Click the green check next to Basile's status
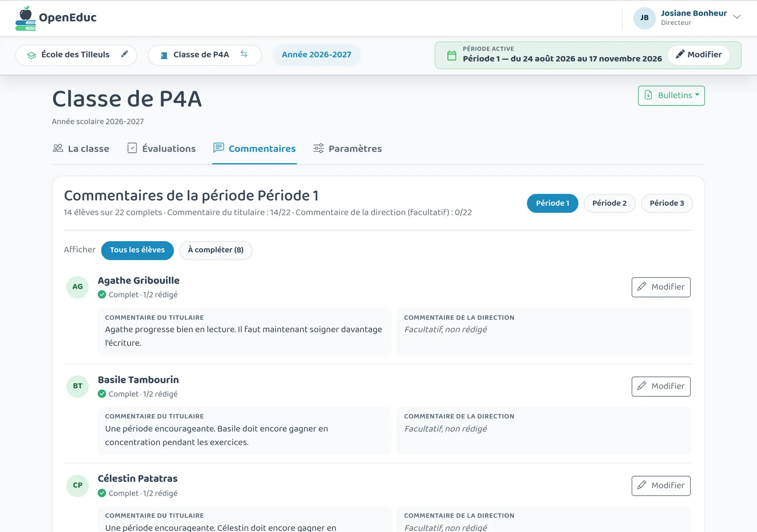Viewport: 757px width, 532px height. pyautogui.click(x=102, y=393)
